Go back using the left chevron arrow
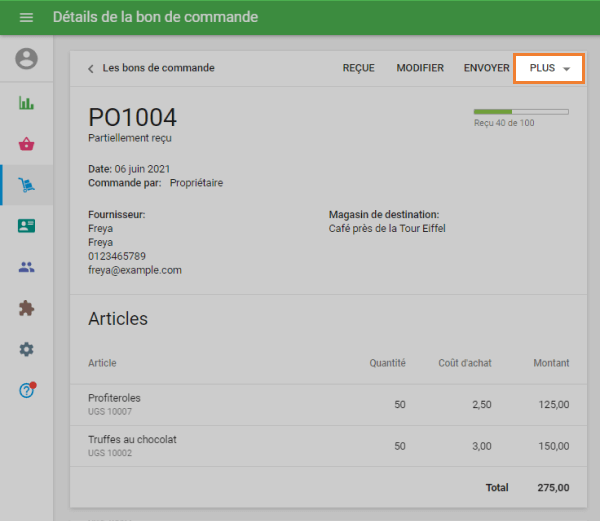Screen dimensions: 600x521 click(91, 69)
